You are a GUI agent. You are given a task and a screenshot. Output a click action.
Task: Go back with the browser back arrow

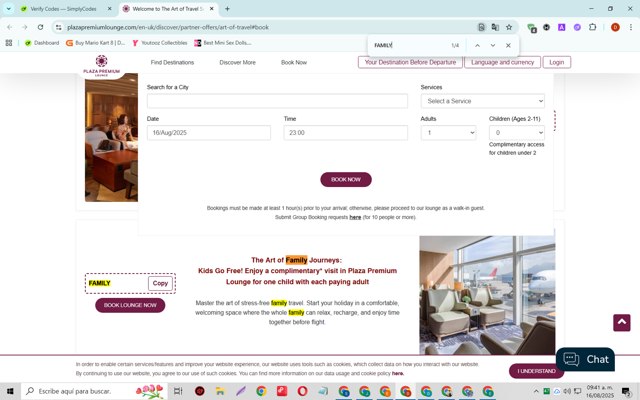coord(9,27)
